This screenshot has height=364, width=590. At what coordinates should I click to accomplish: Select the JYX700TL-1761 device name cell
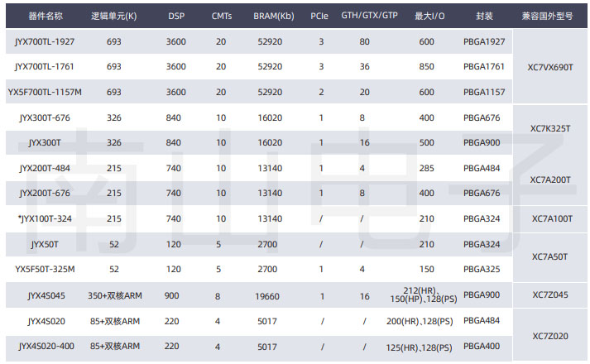pos(45,66)
